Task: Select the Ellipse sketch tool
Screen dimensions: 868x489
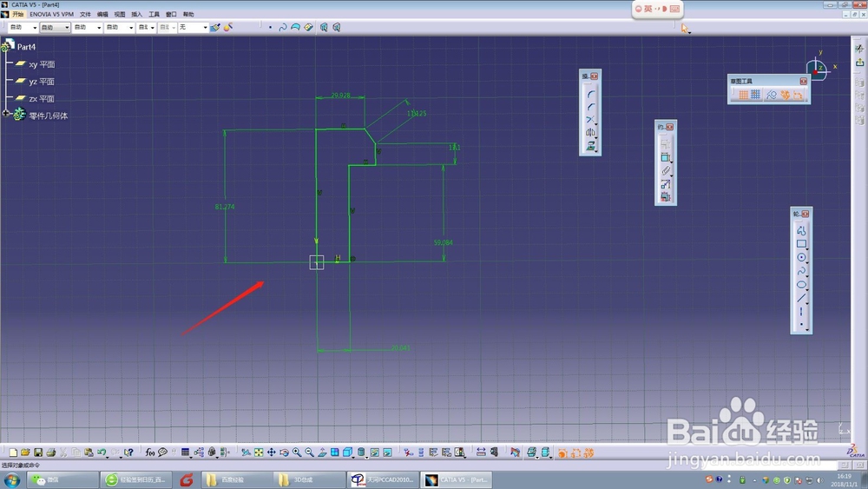Action: 801,285
